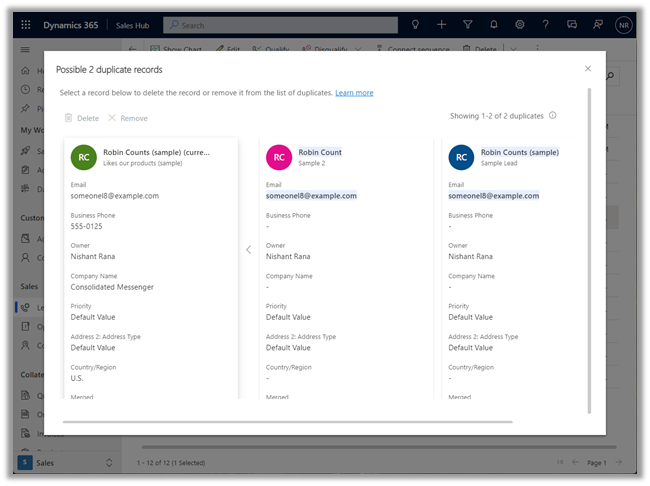The height and width of the screenshot is (486, 650).
Task: Open the Advanced Find filter icon
Action: click(x=468, y=24)
